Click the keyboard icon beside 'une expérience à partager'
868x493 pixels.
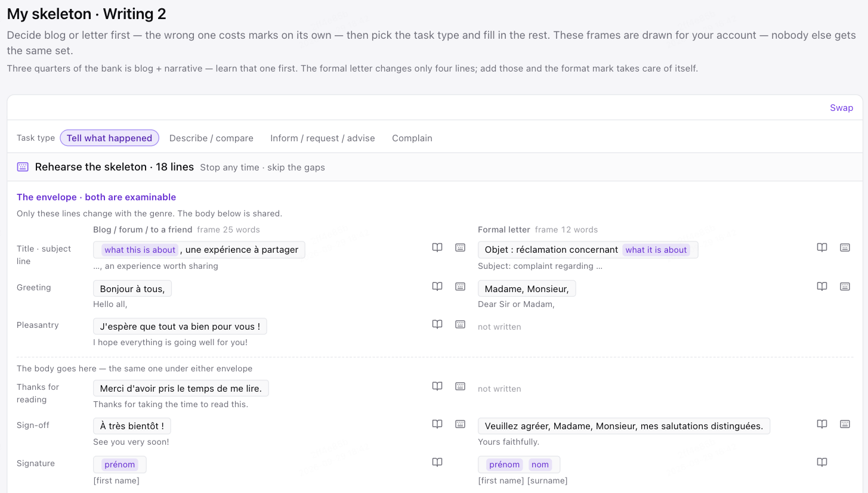(x=460, y=247)
